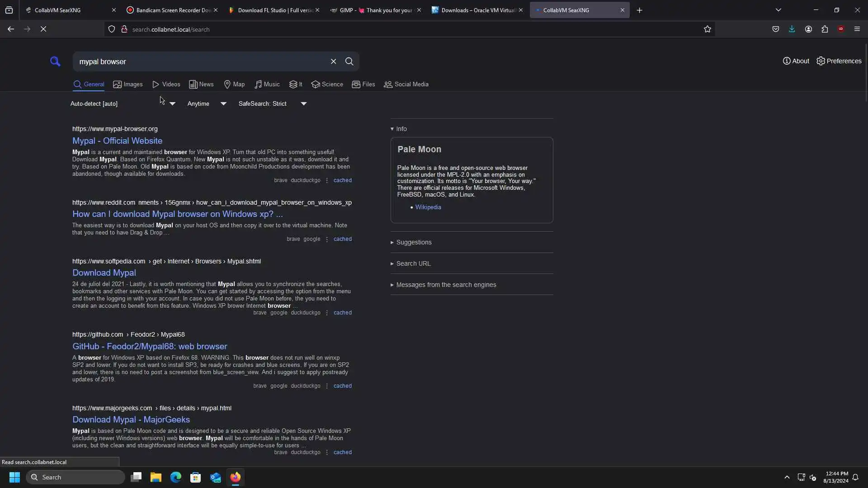Click in the mypal browser search field
Image resolution: width=868 pixels, height=488 pixels.
coord(199,61)
